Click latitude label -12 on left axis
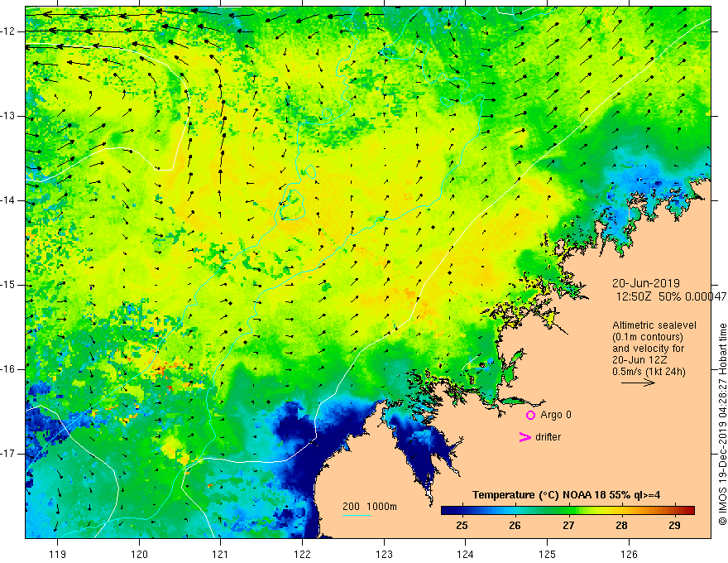Image resolution: width=728 pixels, height=563 pixels. click(x=8, y=31)
